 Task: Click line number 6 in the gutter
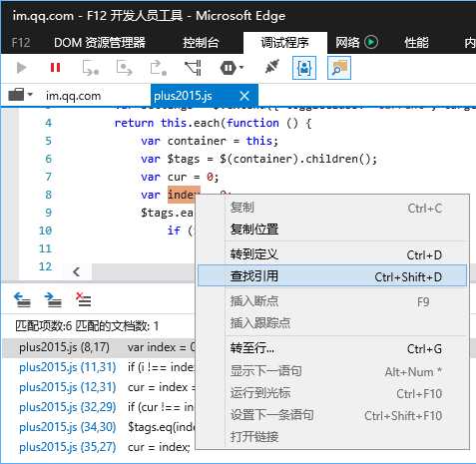point(49,159)
